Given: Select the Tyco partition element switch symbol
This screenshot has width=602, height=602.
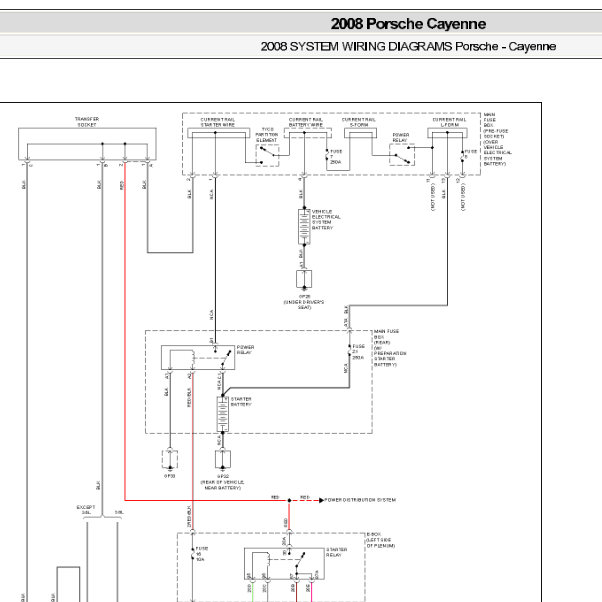Looking at the screenshot, I should (x=267, y=155).
